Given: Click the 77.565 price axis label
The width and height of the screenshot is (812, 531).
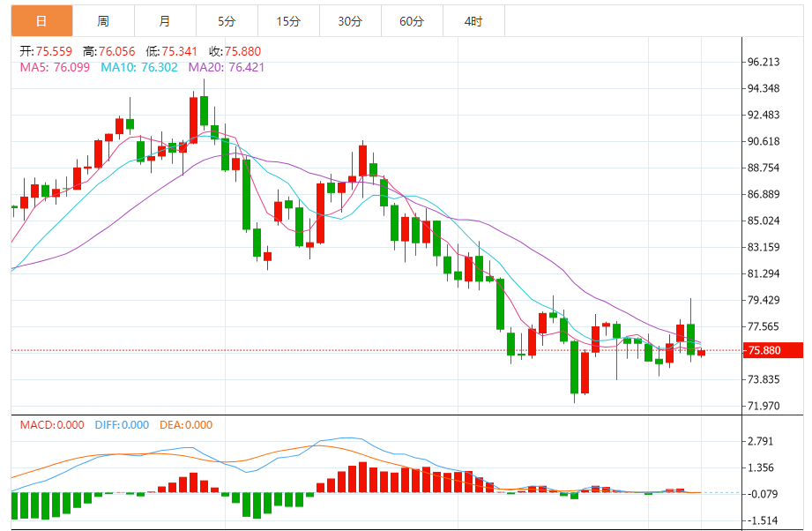Looking at the screenshot, I should pos(764,326).
